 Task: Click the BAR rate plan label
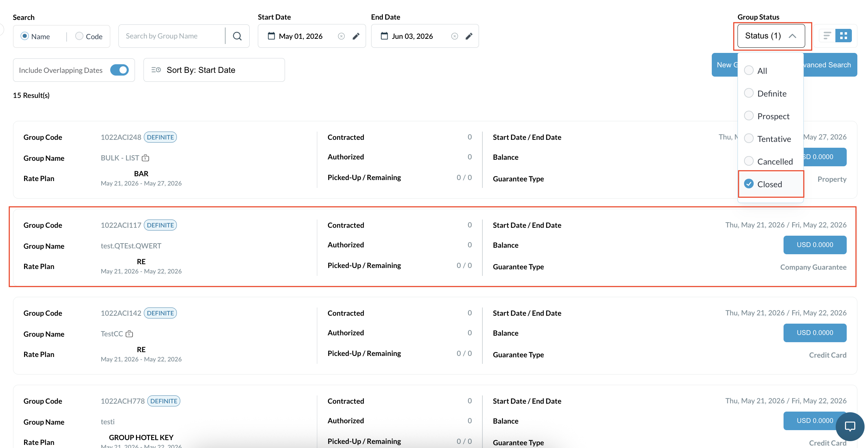[141, 173]
